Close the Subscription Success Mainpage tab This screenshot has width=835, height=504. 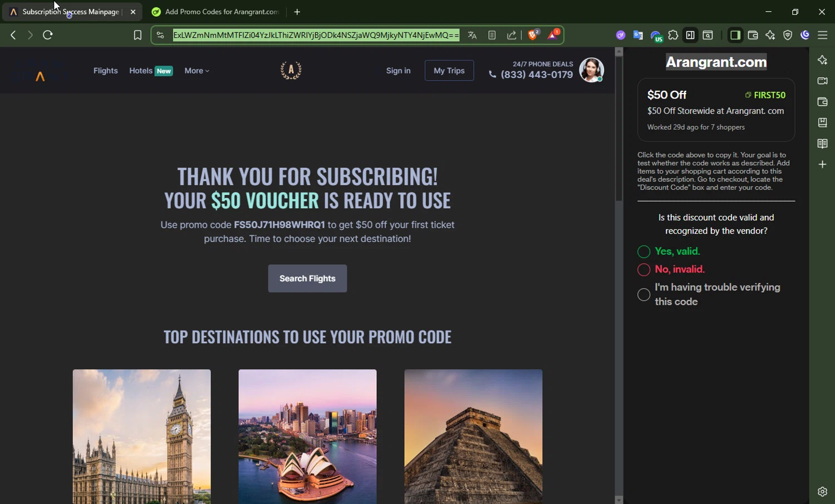(x=133, y=12)
